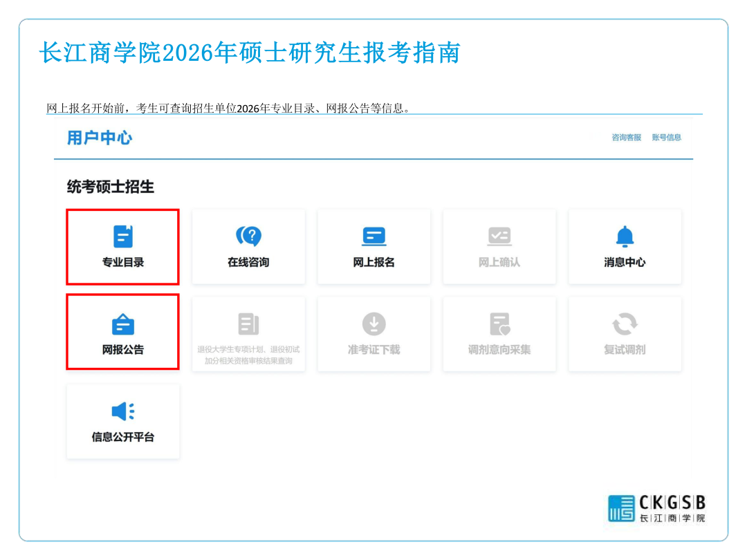
Task: Select the slide title 长江商学院2026年硕士研究生报考指南
Action: tap(249, 53)
